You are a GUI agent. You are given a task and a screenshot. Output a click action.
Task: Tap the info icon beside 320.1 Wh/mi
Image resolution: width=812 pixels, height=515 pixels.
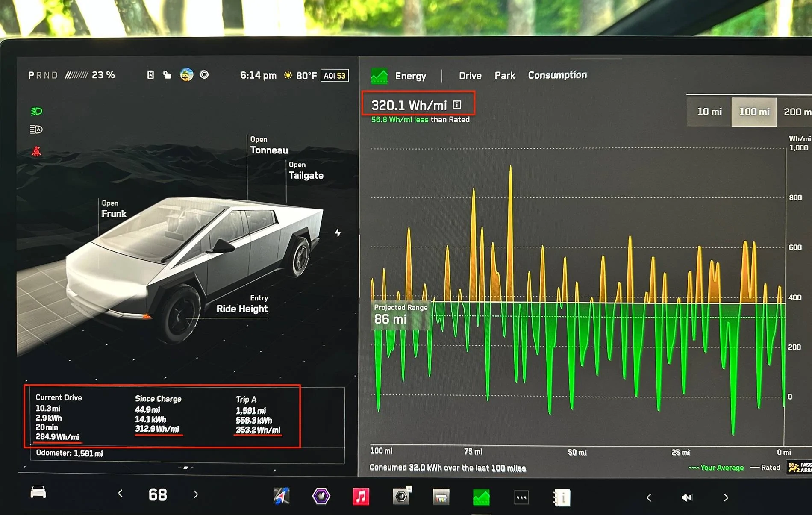click(x=457, y=105)
